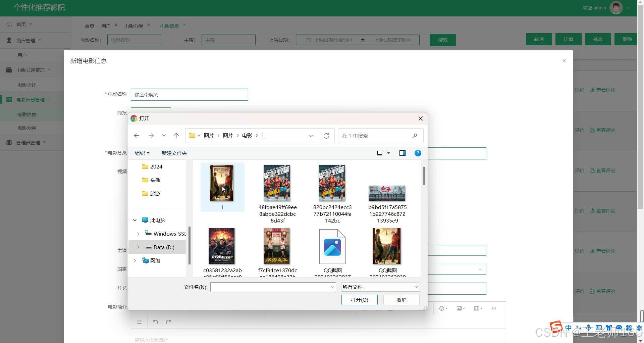
Task: Collapse the 此电脑 tree node
Action: coord(135,220)
